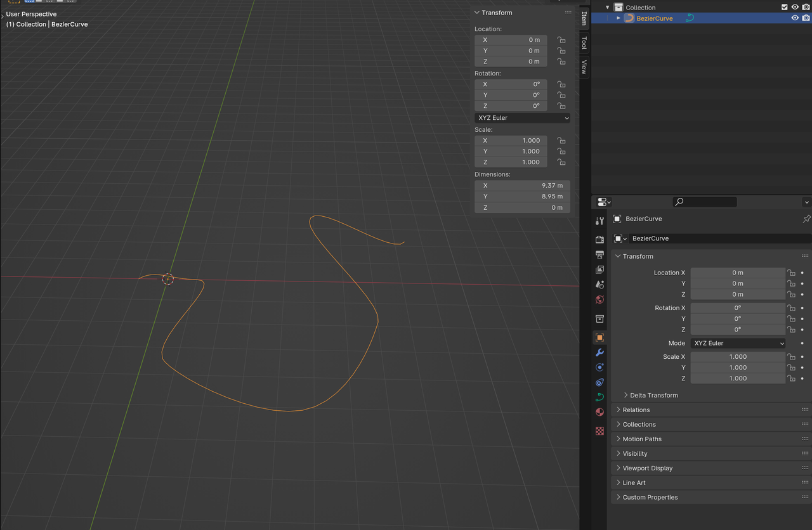Click the Dimensions X 9.37 m field
This screenshot has height=530, width=812.
click(x=522, y=186)
